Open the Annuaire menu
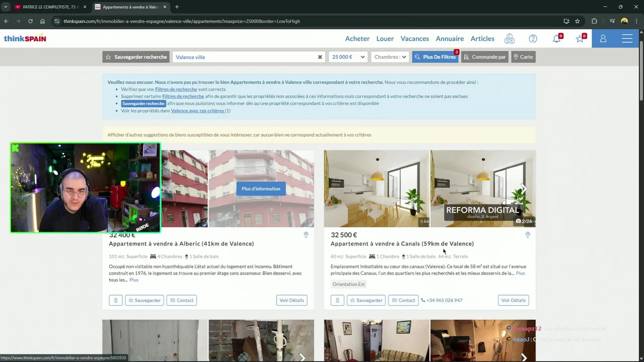The image size is (644, 362). [450, 39]
